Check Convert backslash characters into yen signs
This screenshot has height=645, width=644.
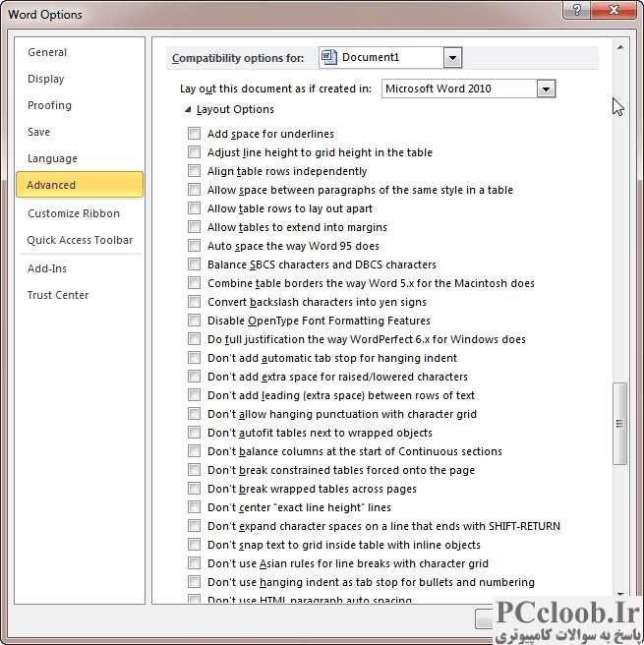[194, 301]
